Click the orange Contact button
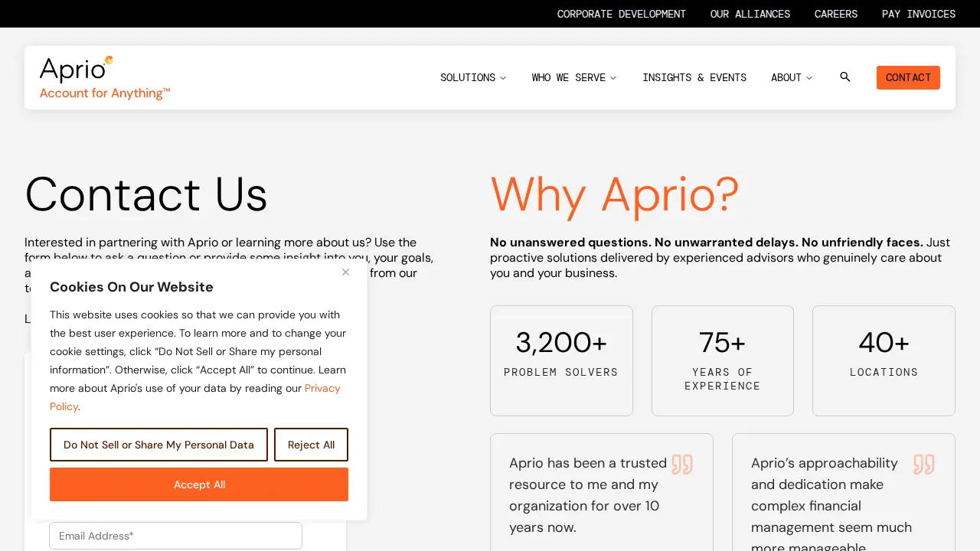Viewport: 980px width, 551px height. pos(908,77)
